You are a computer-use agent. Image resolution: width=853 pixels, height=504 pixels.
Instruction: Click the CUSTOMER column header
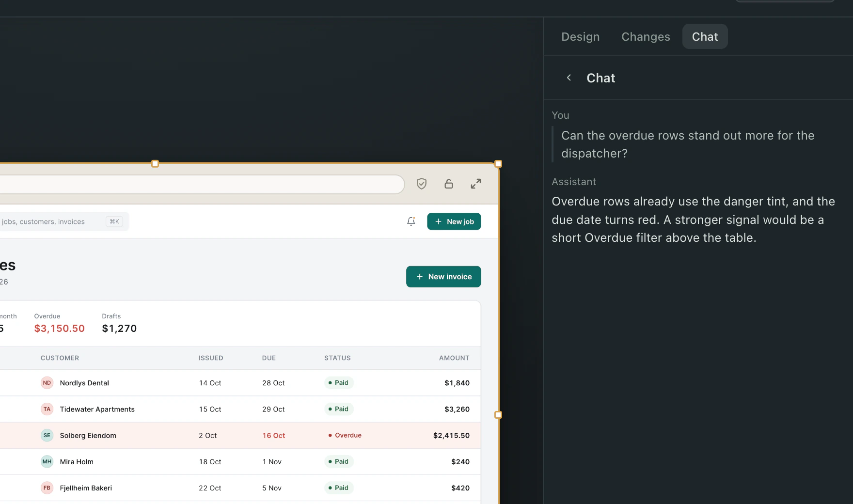tap(60, 358)
